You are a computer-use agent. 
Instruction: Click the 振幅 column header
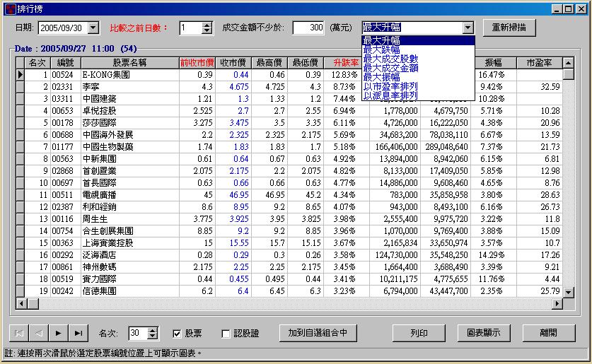click(494, 63)
